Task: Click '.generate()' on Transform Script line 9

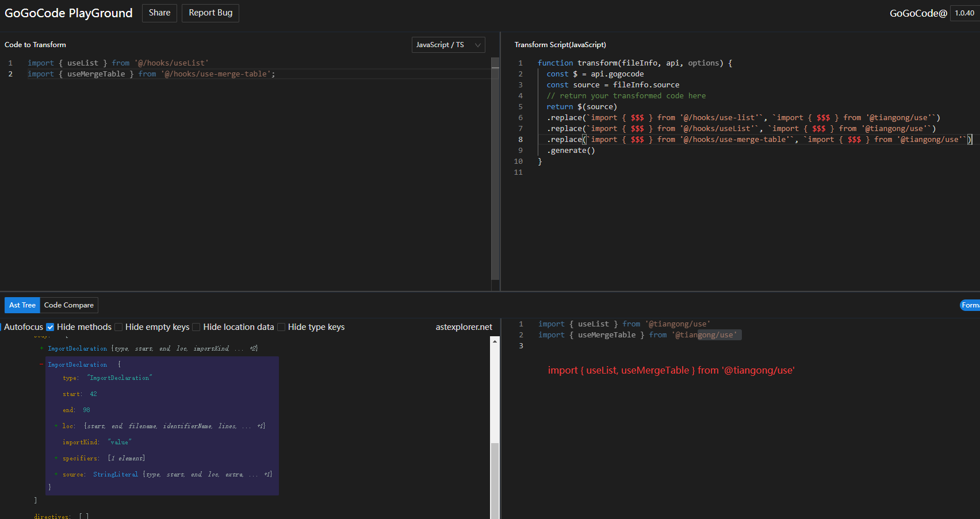Action: coord(571,151)
